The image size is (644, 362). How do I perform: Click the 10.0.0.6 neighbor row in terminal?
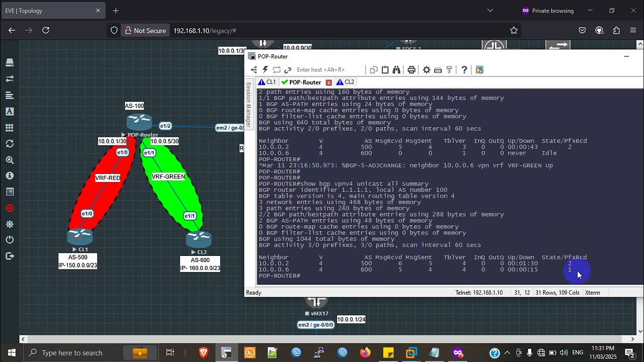pyautogui.click(x=416, y=269)
